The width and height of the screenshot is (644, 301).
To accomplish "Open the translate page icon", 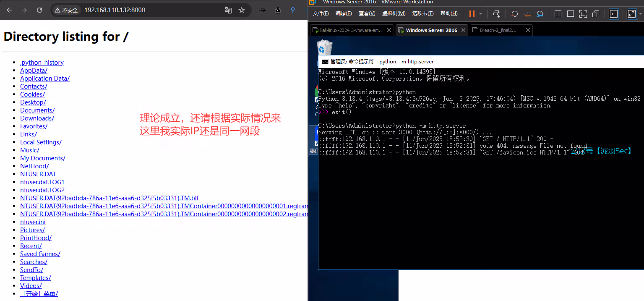I will click(x=228, y=10).
